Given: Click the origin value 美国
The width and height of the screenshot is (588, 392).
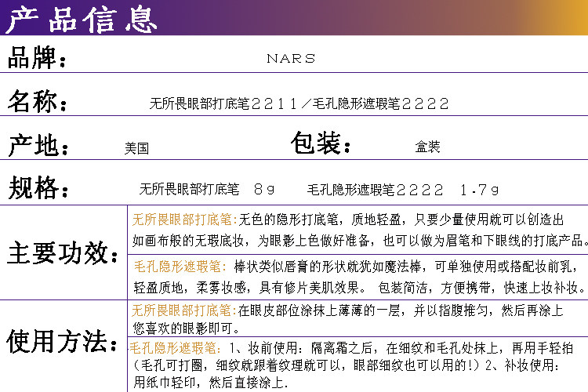Looking at the screenshot, I should point(136,148).
